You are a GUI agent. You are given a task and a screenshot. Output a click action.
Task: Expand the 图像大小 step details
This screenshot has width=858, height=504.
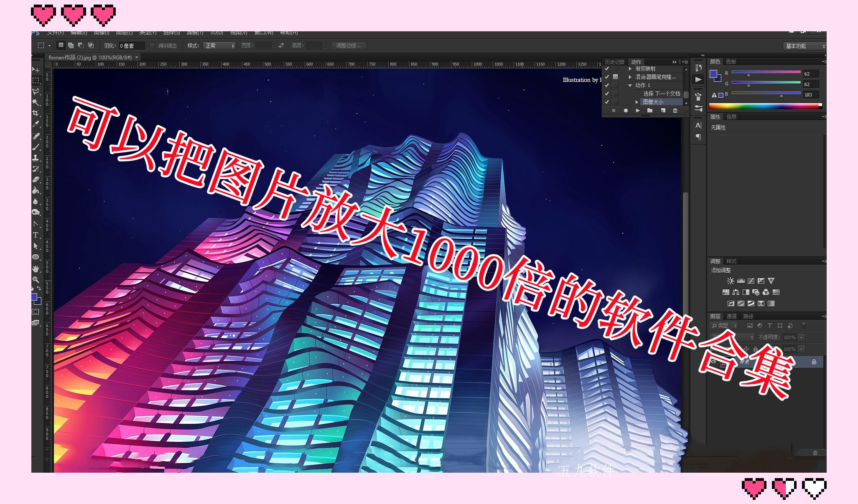637,102
